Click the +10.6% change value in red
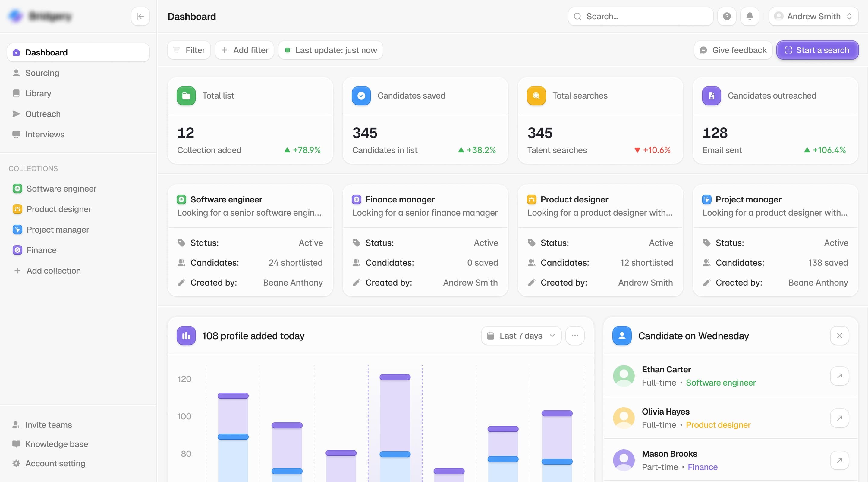 tap(656, 150)
